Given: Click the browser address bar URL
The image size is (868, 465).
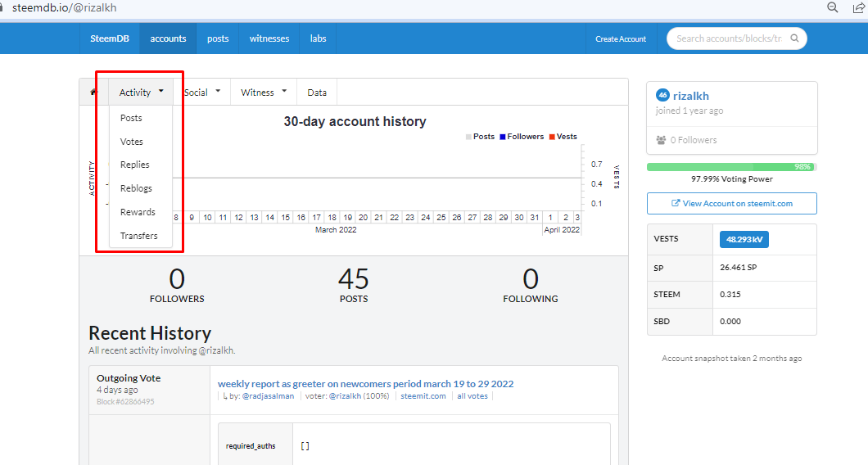Looking at the screenshot, I should [x=64, y=7].
